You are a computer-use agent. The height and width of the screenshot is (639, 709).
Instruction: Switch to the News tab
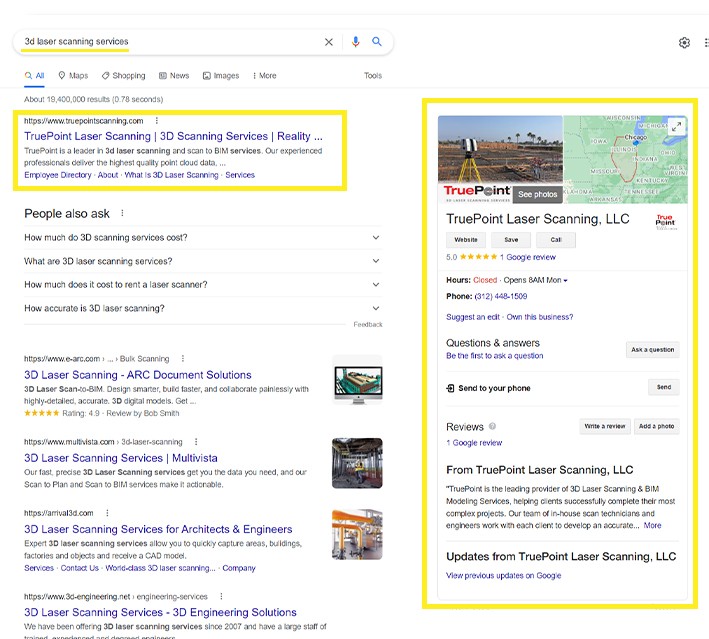(173, 76)
